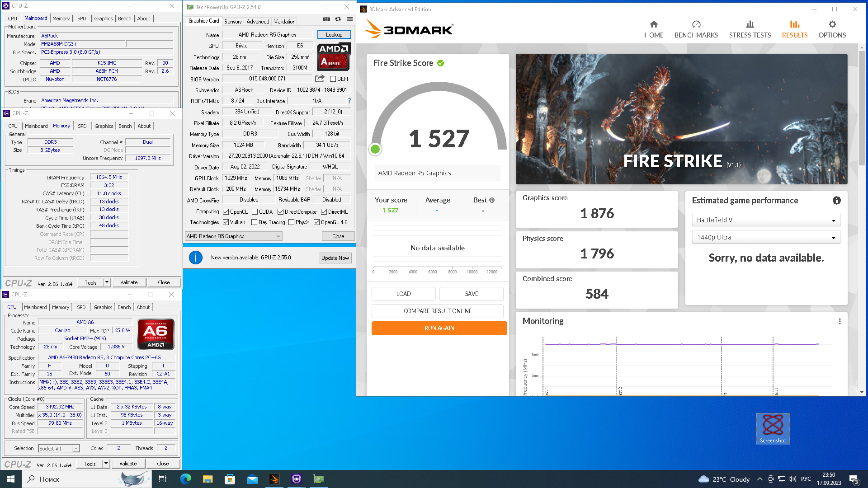Click the Lookup button in GPU-Z
Screen dimensions: 868x488
[334, 35]
